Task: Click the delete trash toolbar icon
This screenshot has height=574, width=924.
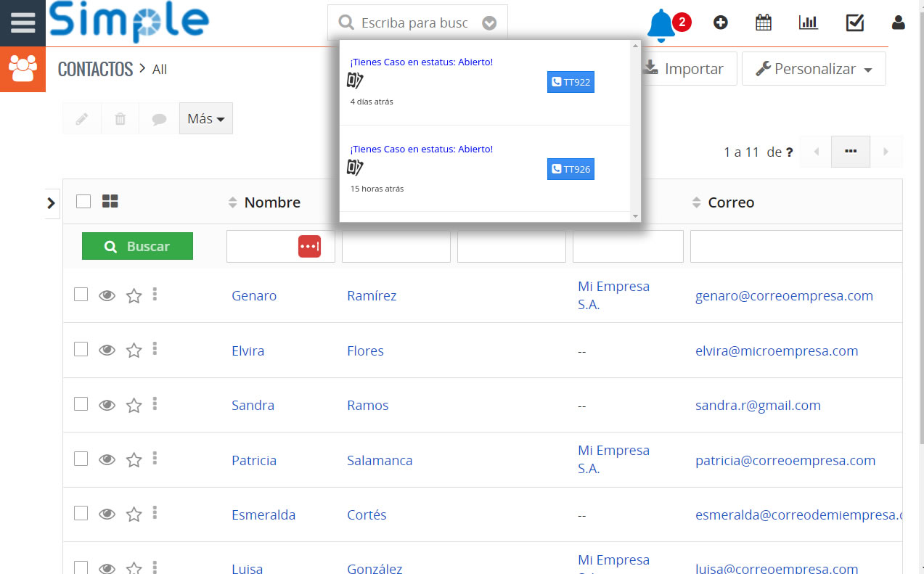Action: point(120,119)
